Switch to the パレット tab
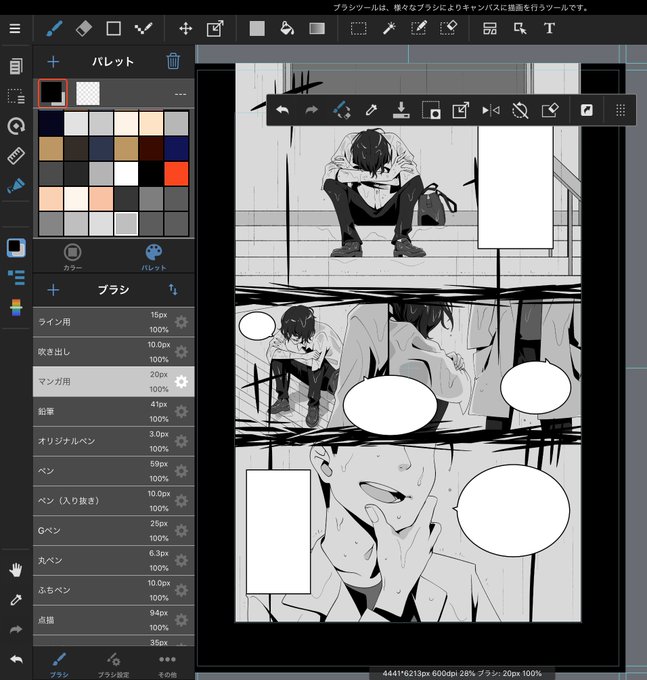647x680 pixels. pyautogui.click(x=154, y=257)
